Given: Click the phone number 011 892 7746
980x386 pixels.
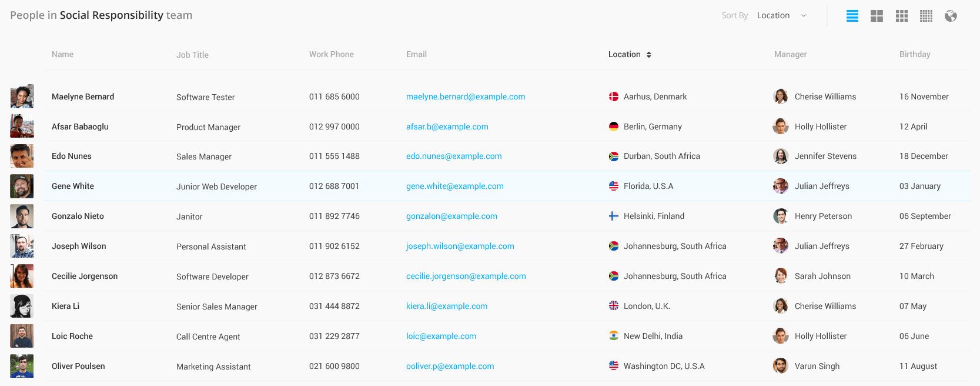Looking at the screenshot, I should click(x=335, y=216).
